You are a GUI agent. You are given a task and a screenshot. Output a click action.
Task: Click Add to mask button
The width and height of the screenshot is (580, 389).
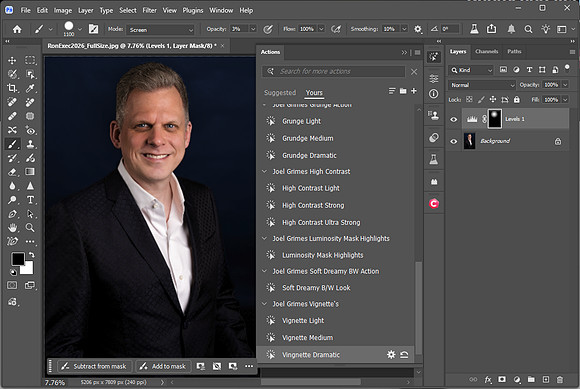click(x=163, y=366)
